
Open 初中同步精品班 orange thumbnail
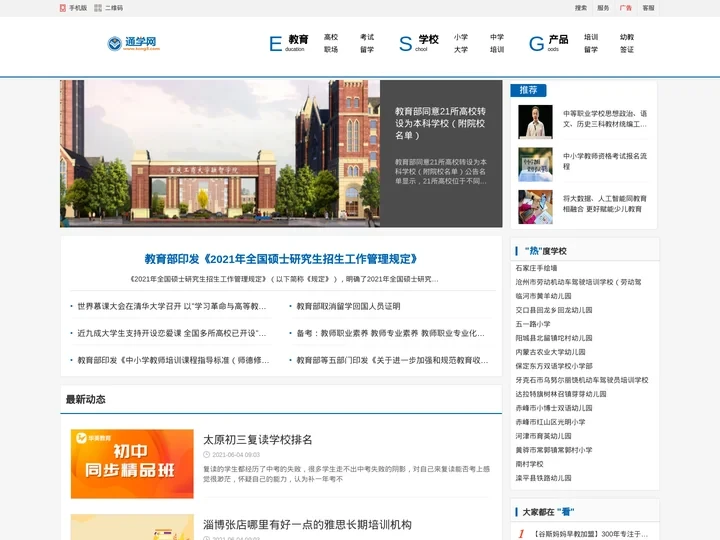132,464
